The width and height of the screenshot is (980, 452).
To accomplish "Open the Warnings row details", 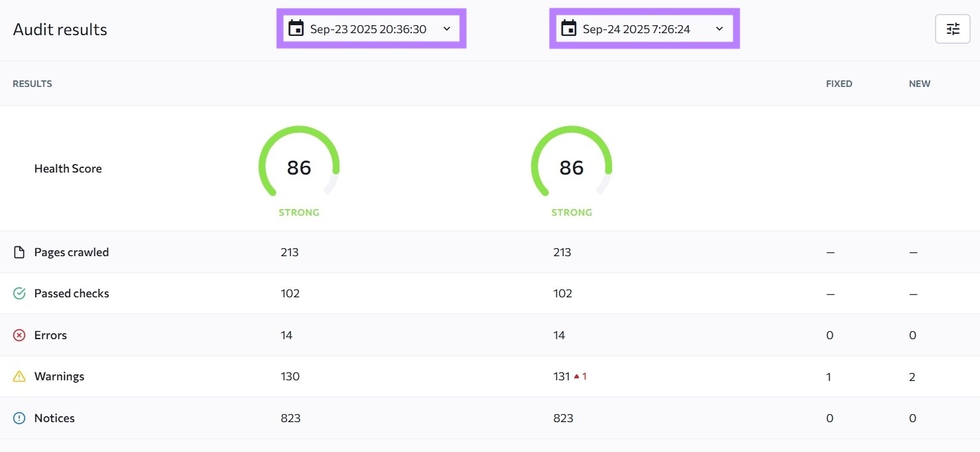I will pos(59,376).
